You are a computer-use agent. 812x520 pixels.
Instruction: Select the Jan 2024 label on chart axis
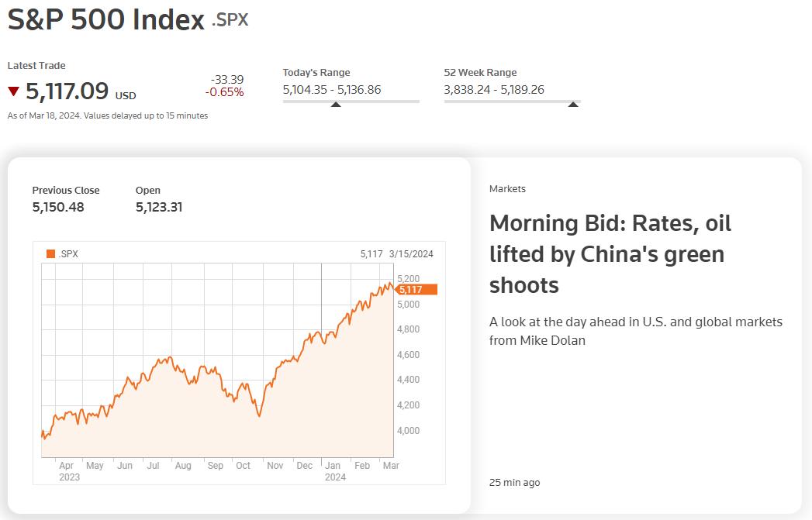334,471
